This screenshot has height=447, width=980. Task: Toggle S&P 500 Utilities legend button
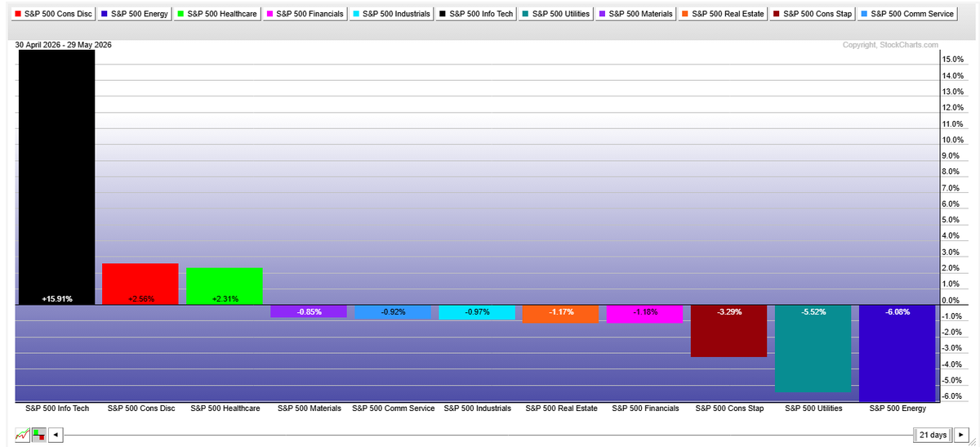(558, 14)
